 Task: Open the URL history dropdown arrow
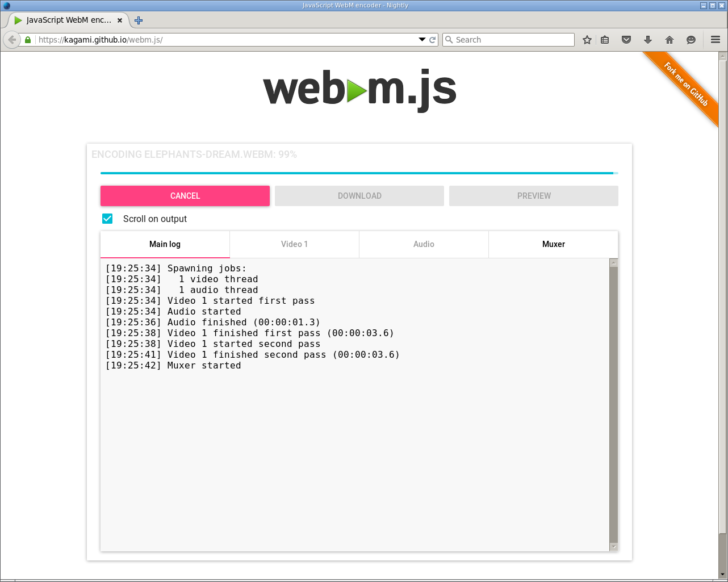[x=422, y=40]
